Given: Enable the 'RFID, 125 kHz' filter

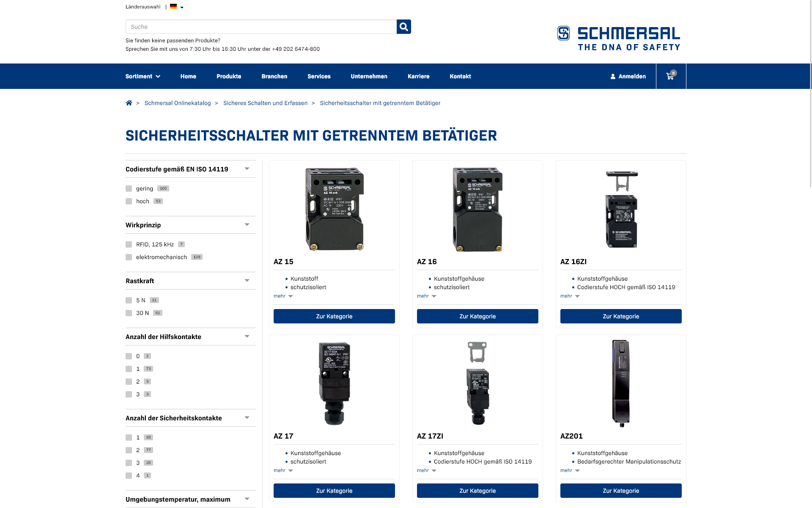Looking at the screenshot, I should click(x=129, y=245).
